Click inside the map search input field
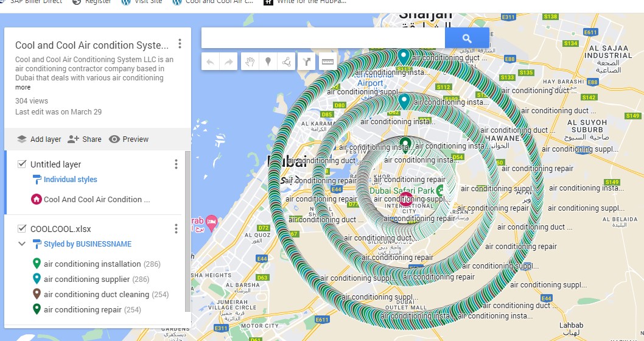 [323, 38]
